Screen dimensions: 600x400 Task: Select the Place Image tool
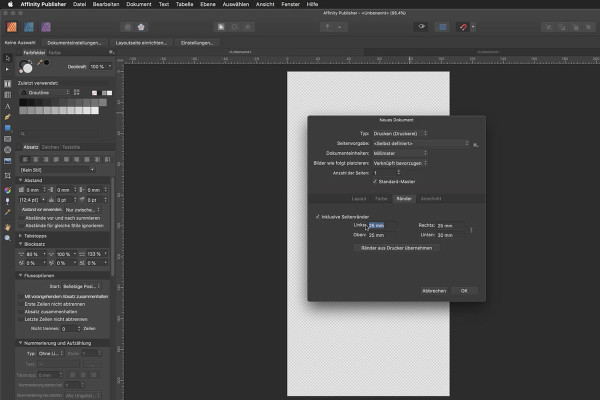8,161
